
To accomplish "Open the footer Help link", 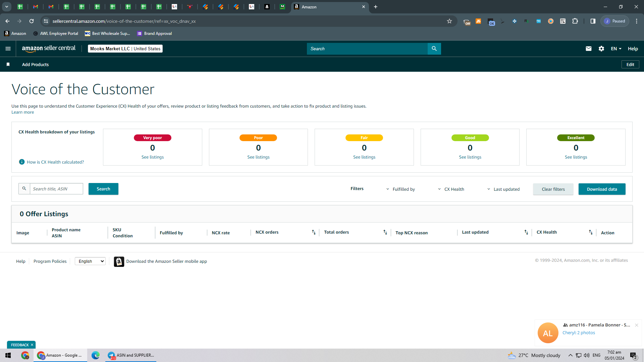I will coord(21,261).
